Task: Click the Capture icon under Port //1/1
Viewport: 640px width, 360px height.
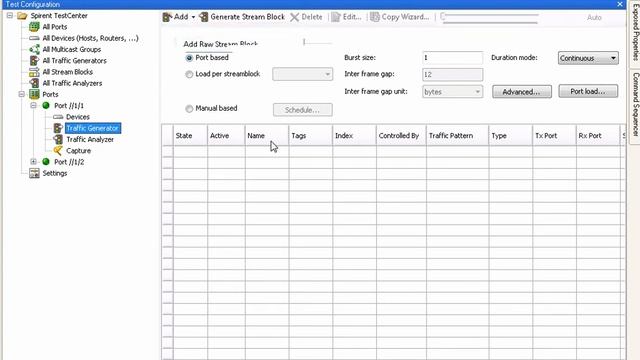Action: (x=58, y=151)
